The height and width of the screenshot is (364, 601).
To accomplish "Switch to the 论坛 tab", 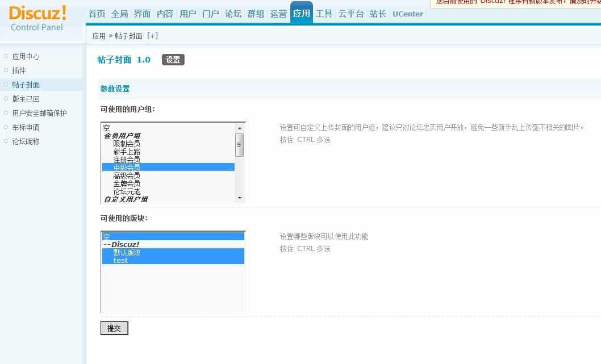I will 233,14.
